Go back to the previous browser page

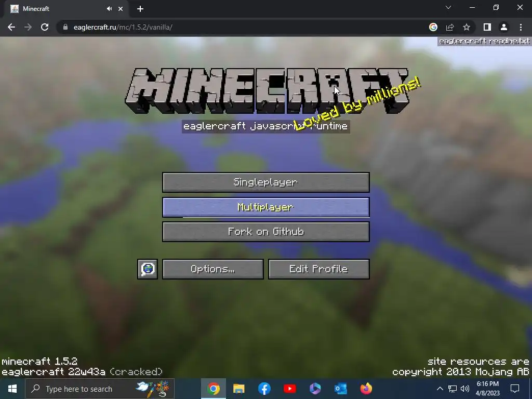11,27
